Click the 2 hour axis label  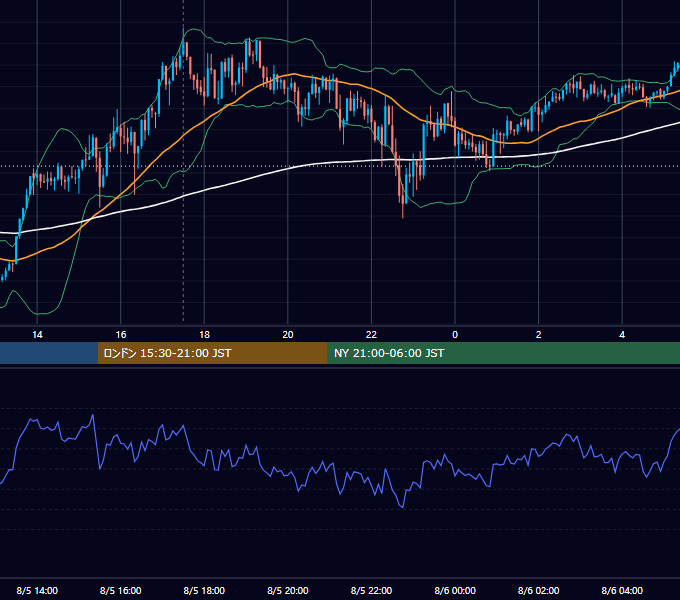point(539,335)
